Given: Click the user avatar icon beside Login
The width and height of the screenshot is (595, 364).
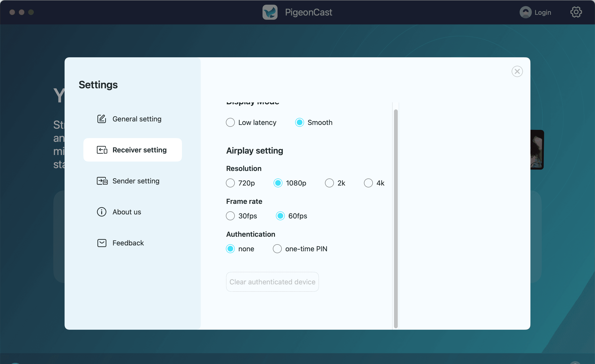Looking at the screenshot, I should 525,12.
